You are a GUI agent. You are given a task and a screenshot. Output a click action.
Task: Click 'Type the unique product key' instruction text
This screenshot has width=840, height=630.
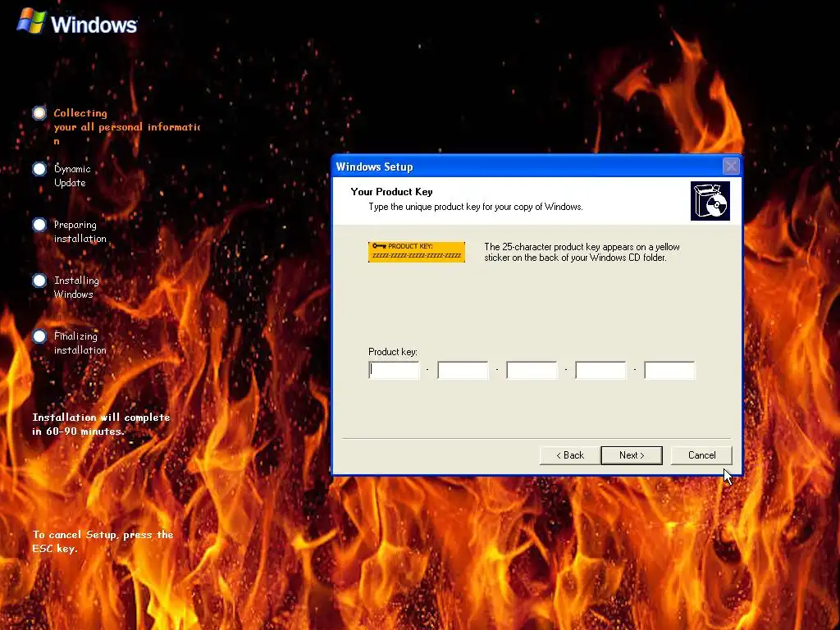tap(476, 207)
